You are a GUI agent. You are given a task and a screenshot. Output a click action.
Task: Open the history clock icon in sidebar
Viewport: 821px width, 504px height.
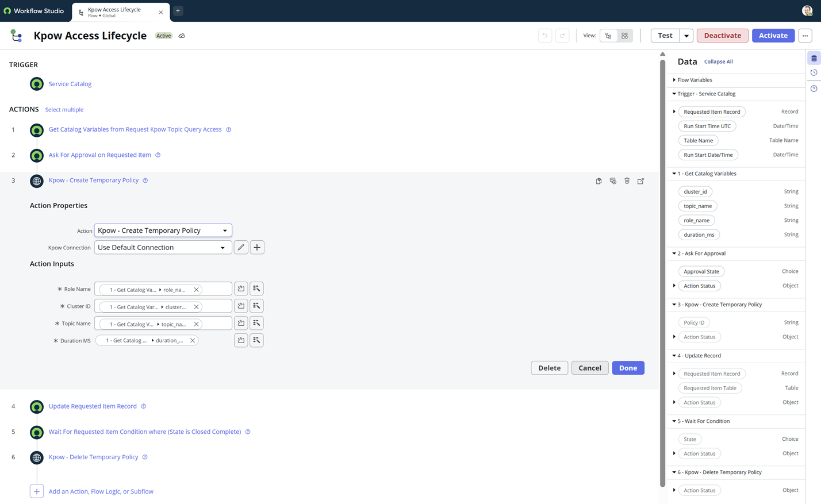(x=814, y=73)
